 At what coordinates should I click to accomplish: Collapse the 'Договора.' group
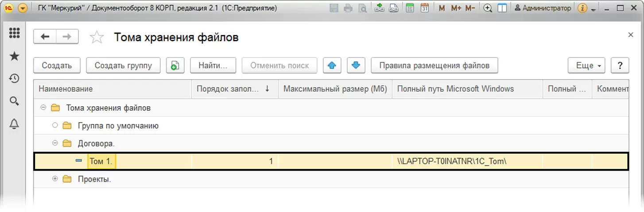tap(55, 143)
